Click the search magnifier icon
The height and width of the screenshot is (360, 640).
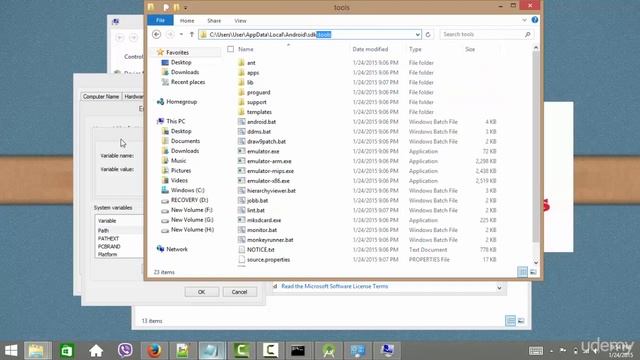pyautogui.click(x=527, y=35)
